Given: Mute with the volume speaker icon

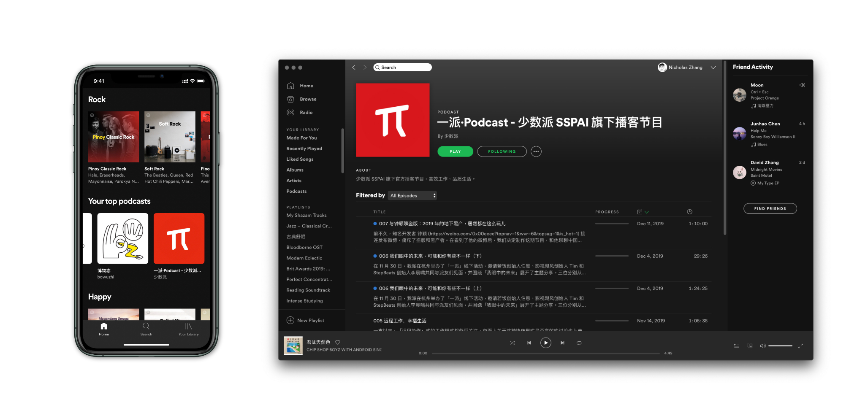Looking at the screenshot, I should click(x=763, y=346).
